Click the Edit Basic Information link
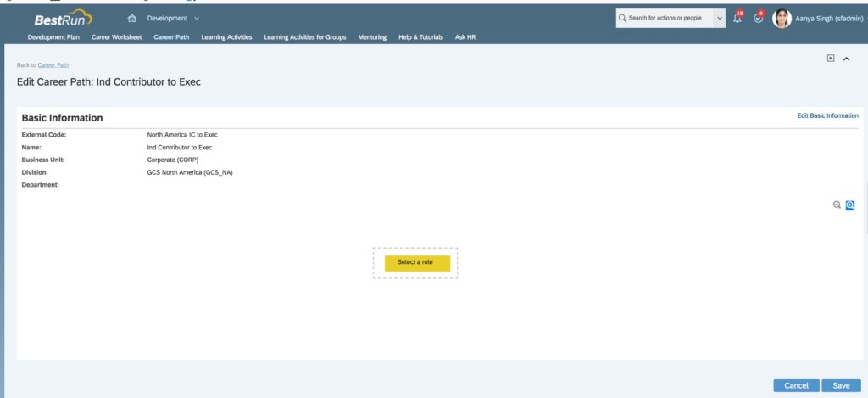The image size is (868, 398). coord(827,115)
